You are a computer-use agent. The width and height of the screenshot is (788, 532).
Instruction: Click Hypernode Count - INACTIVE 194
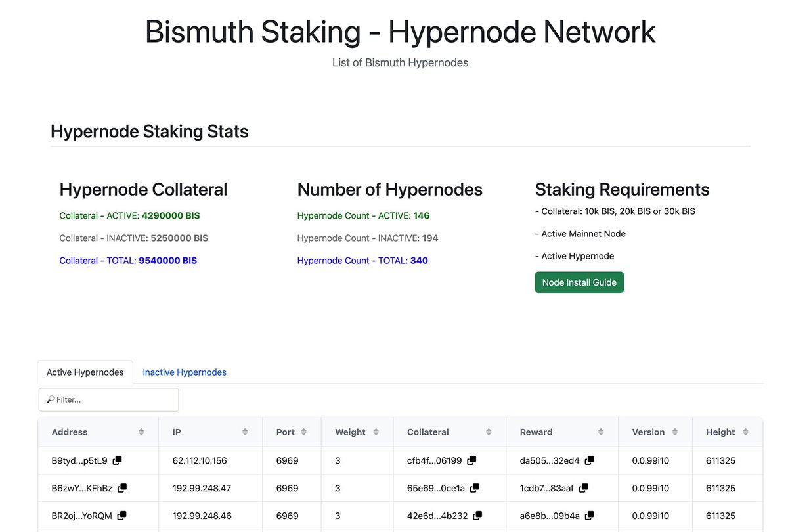[x=368, y=238]
